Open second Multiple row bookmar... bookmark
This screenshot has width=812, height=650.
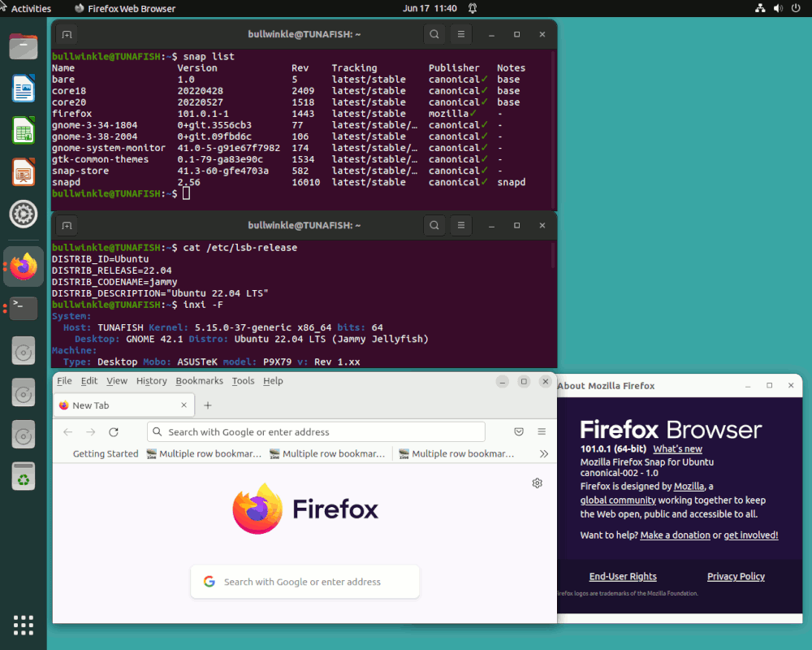(x=328, y=453)
